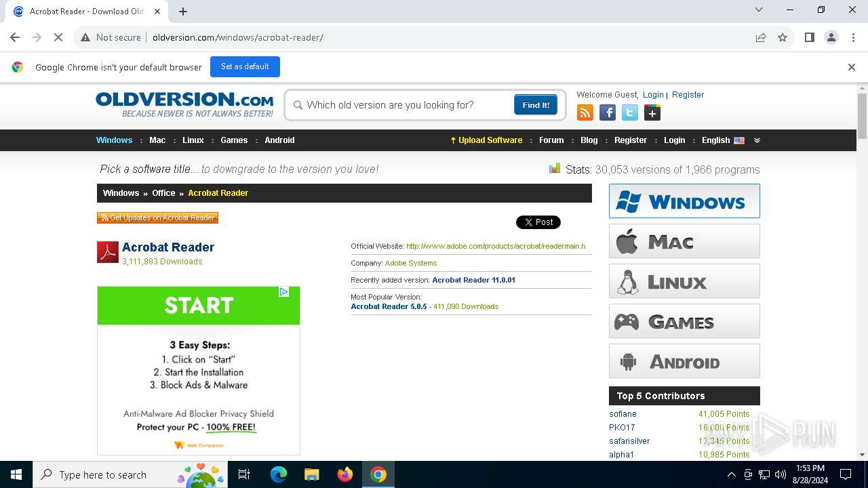Open the Chrome profile avatar icon
The width and height of the screenshot is (868, 488).
[x=831, y=37]
